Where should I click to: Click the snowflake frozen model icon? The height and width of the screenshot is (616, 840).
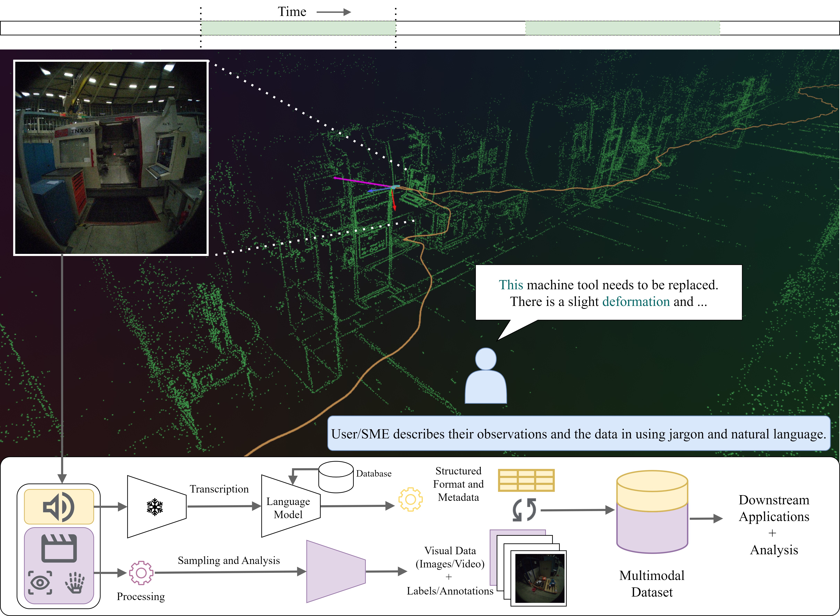coord(155,507)
